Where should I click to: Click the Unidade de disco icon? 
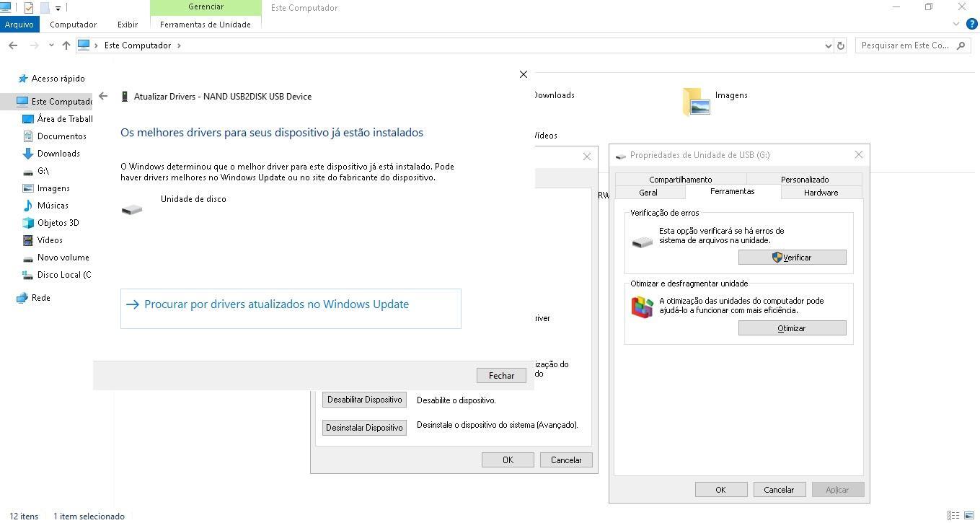click(x=132, y=209)
